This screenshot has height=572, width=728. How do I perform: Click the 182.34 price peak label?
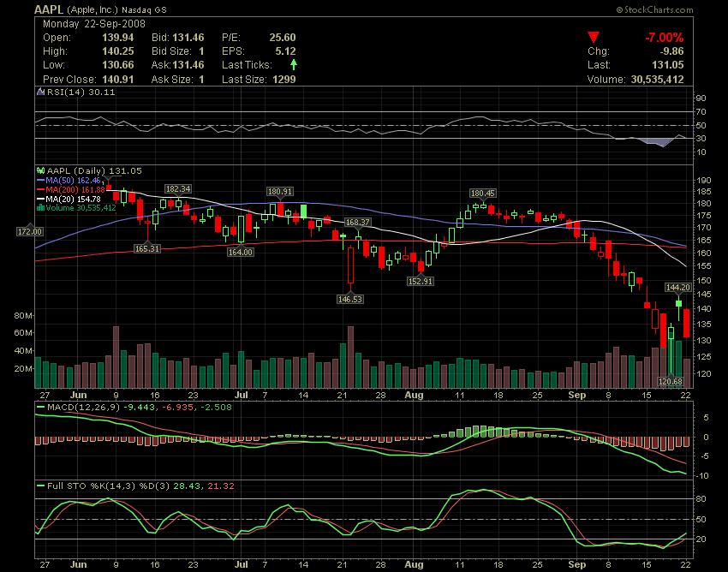point(178,189)
